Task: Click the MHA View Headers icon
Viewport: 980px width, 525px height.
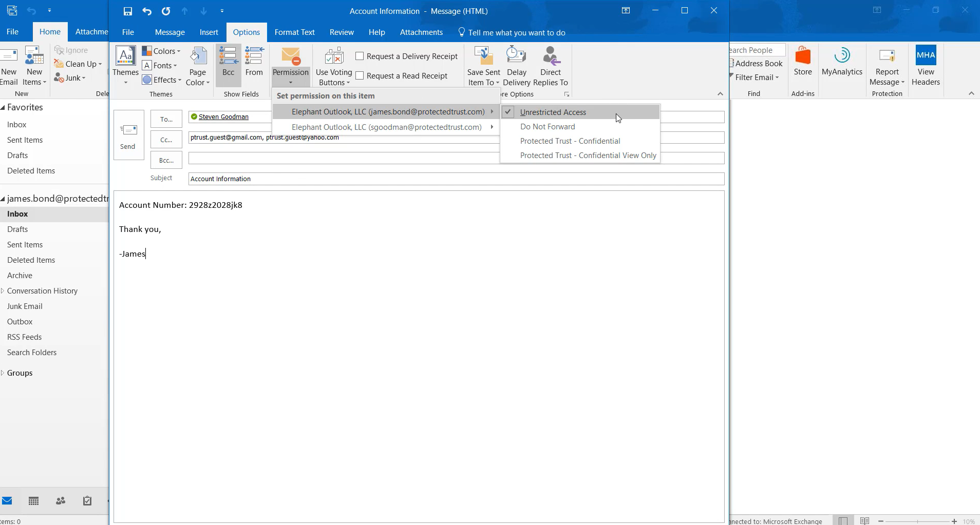Action: click(926, 55)
